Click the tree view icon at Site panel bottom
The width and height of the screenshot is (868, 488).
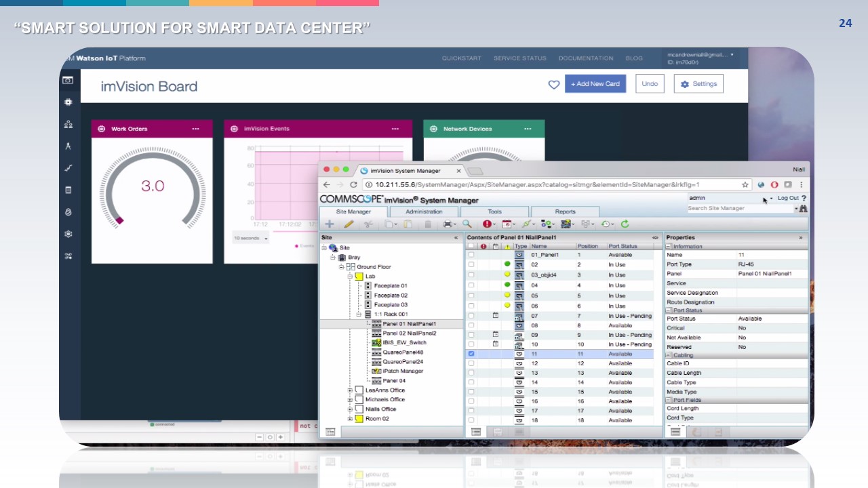330,432
